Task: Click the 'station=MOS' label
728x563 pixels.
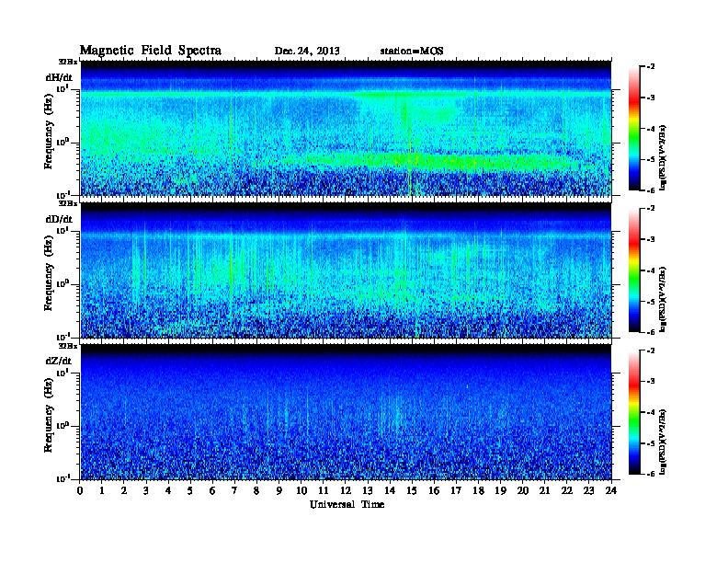Action: [412, 52]
